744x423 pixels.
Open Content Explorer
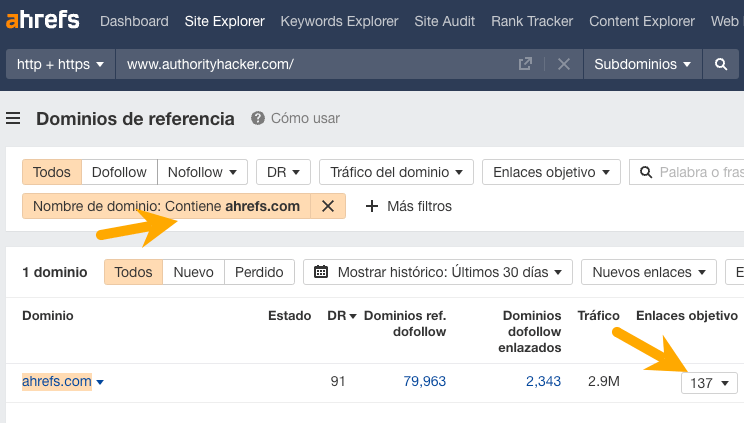click(642, 21)
